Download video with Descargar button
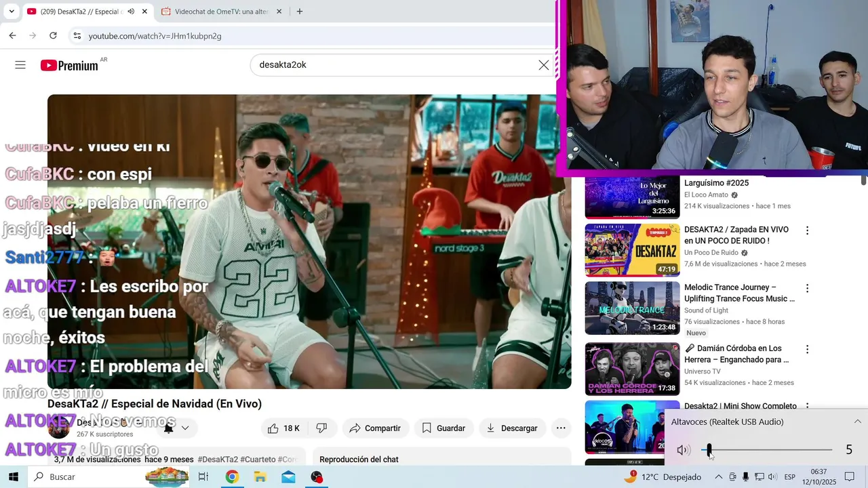This screenshot has height=488, width=868. [x=512, y=428]
